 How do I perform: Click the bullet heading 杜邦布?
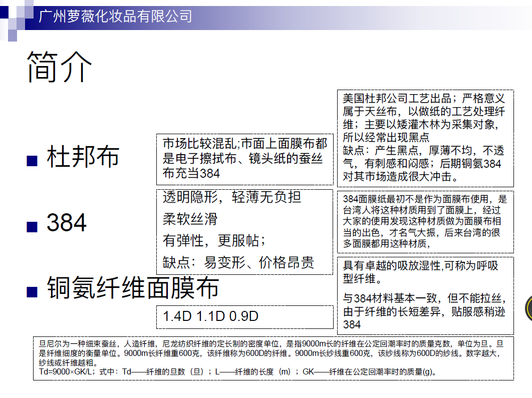pyautogui.click(x=83, y=156)
